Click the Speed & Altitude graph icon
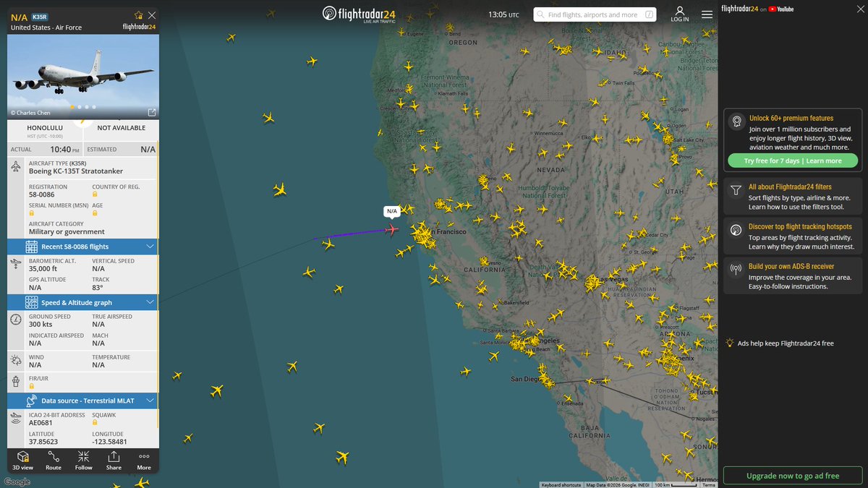 point(31,302)
